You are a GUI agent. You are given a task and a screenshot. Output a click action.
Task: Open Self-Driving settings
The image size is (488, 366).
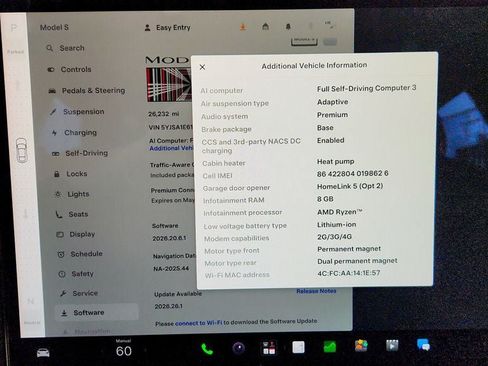point(80,153)
